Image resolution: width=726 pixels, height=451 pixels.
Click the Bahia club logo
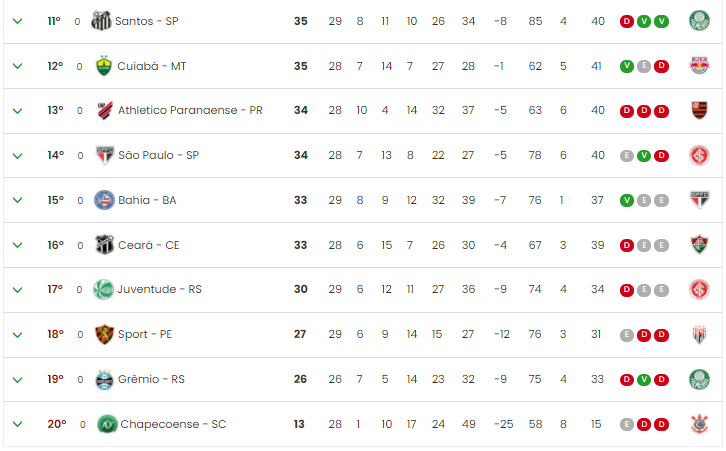(104, 200)
